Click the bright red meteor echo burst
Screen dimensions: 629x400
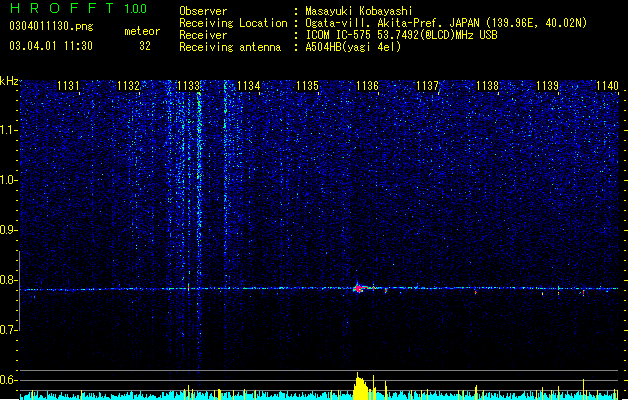[358, 288]
